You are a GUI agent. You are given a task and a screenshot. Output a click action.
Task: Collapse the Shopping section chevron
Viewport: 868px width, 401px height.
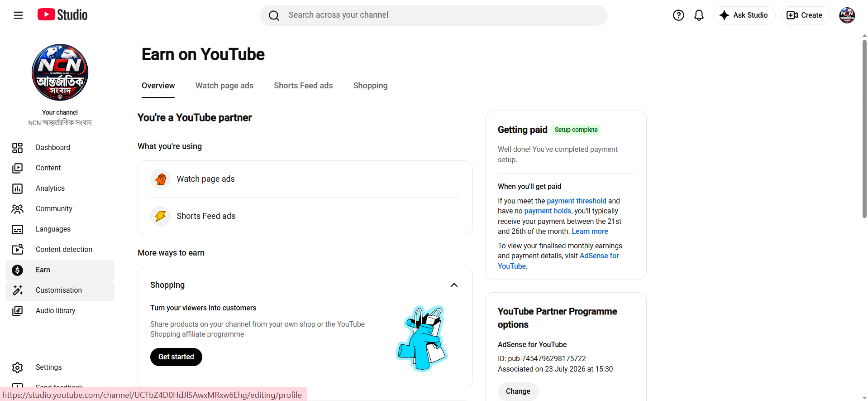[454, 285]
